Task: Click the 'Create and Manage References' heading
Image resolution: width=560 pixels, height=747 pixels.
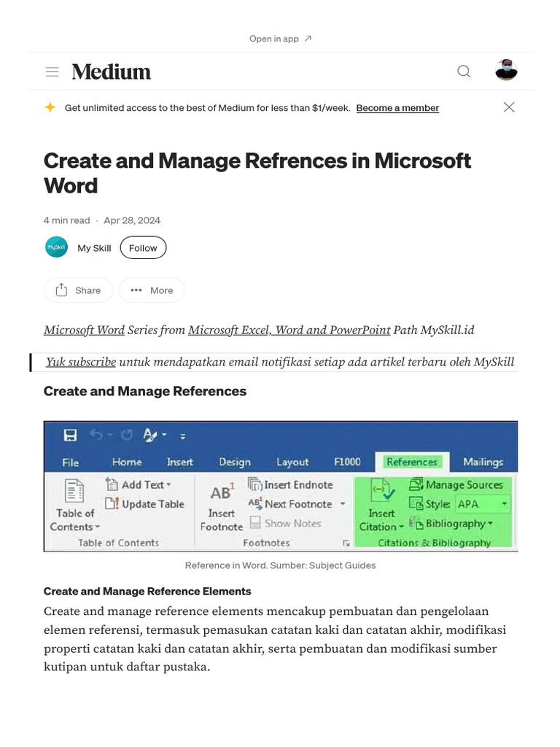Action: 145,391
